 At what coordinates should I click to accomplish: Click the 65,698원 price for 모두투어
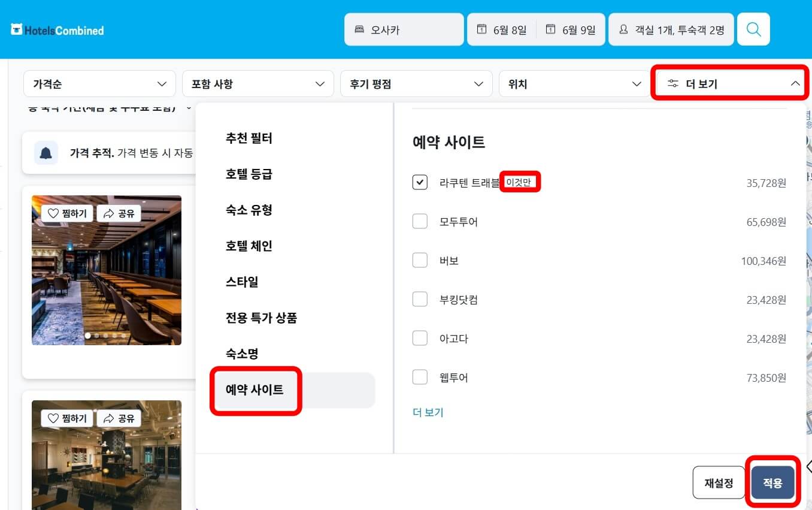click(766, 222)
